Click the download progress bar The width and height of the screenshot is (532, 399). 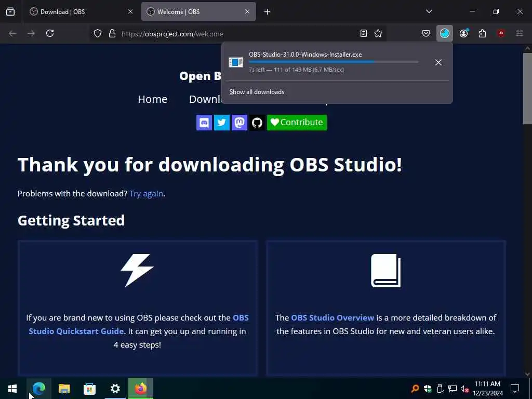point(334,62)
